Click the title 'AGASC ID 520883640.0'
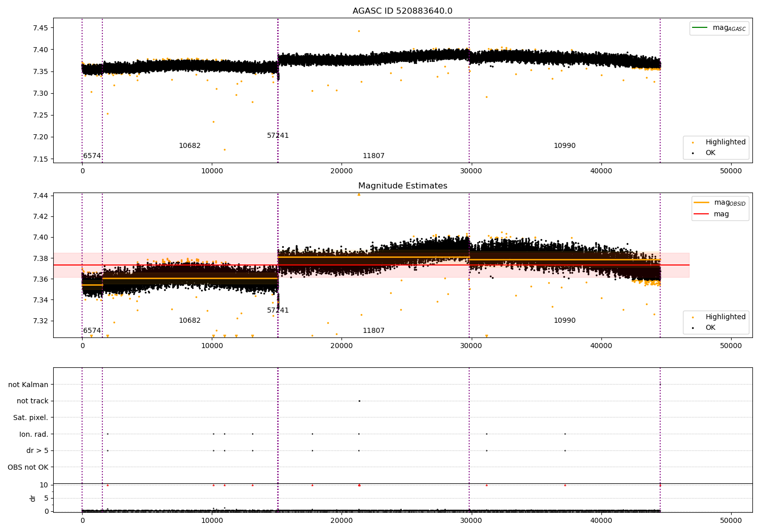760x532 pixels. (x=402, y=11)
